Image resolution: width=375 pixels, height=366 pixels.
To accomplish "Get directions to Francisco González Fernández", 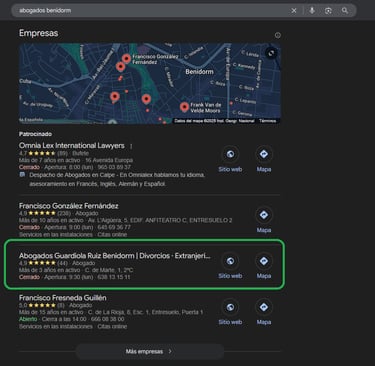I will pyautogui.click(x=264, y=215).
